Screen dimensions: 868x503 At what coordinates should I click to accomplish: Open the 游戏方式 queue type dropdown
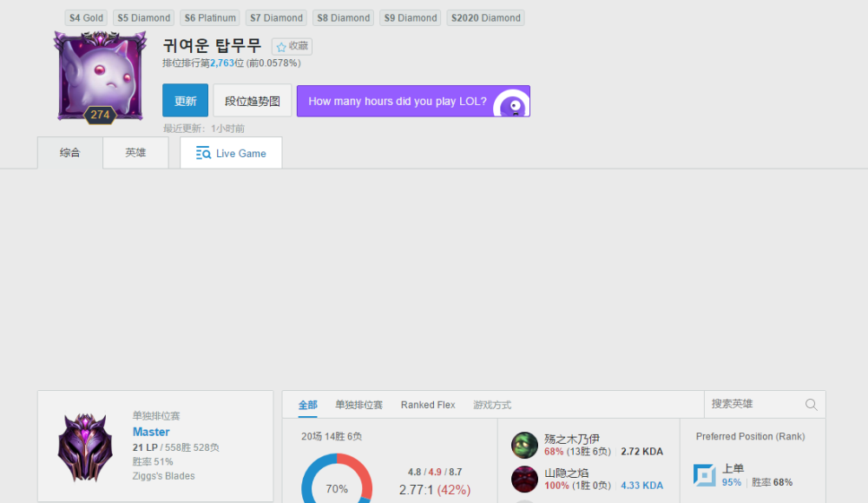492,405
